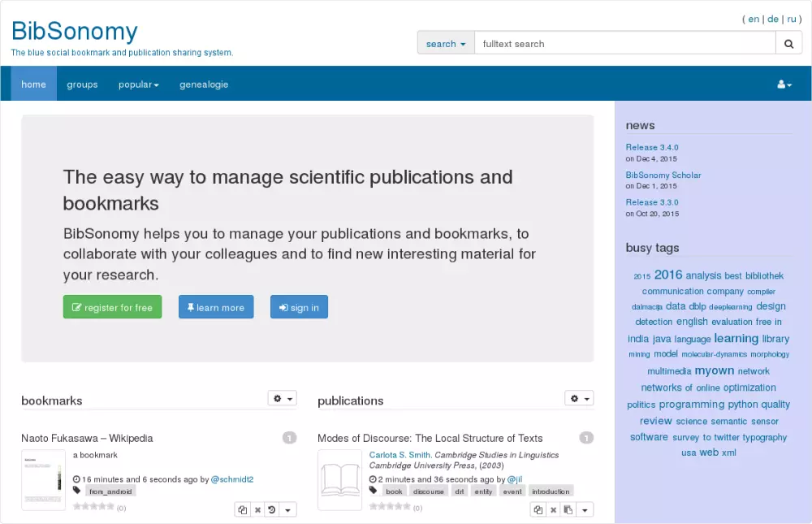Open the groups page

point(82,84)
